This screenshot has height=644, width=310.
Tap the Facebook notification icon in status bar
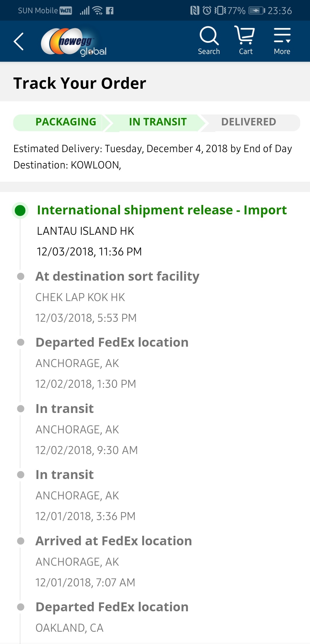tap(110, 11)
